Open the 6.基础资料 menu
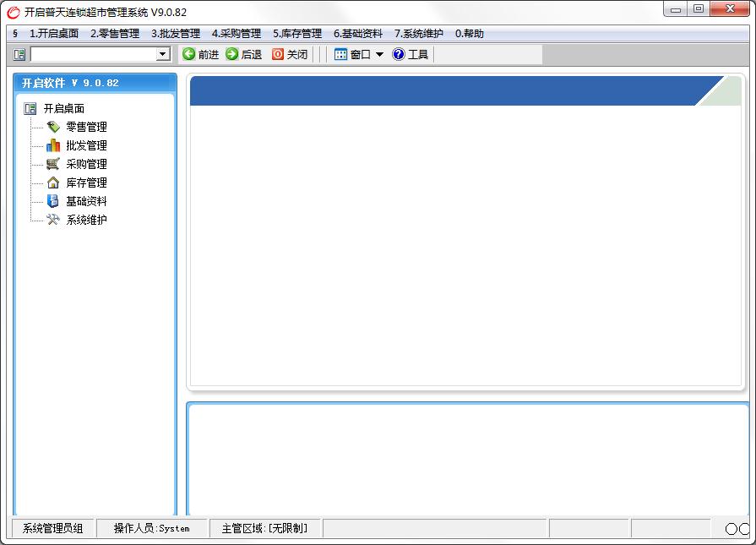The image size is (756, 545). 358,33
